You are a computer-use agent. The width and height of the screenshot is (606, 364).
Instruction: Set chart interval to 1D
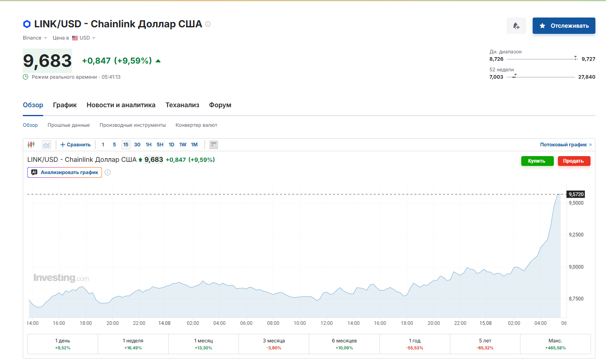[172, 145]
